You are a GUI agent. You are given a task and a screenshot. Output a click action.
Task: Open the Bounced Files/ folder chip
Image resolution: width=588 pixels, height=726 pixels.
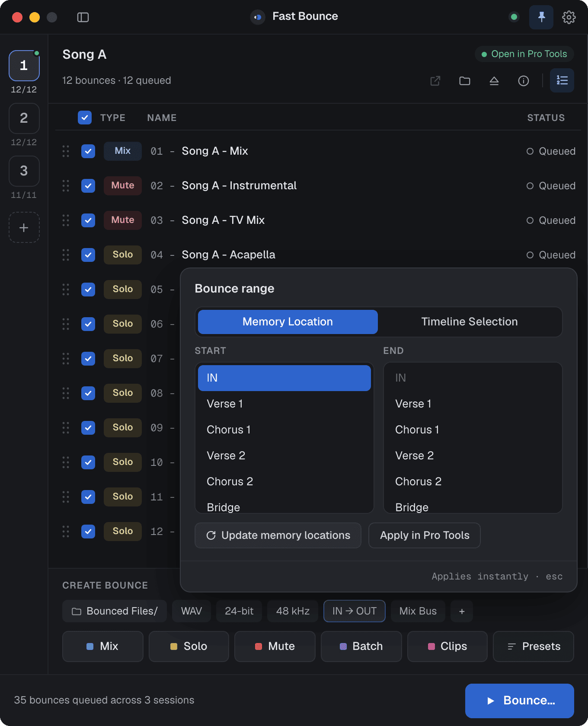coord(115,611)
